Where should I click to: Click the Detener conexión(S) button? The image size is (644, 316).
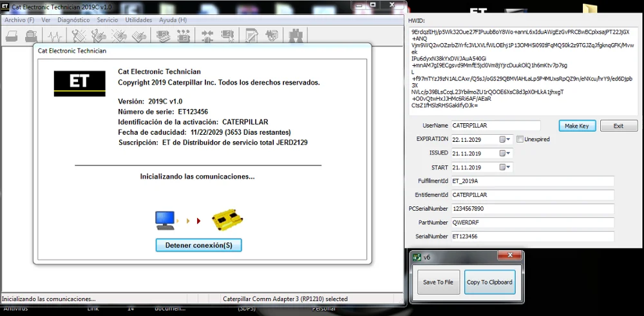click(199, 245)
